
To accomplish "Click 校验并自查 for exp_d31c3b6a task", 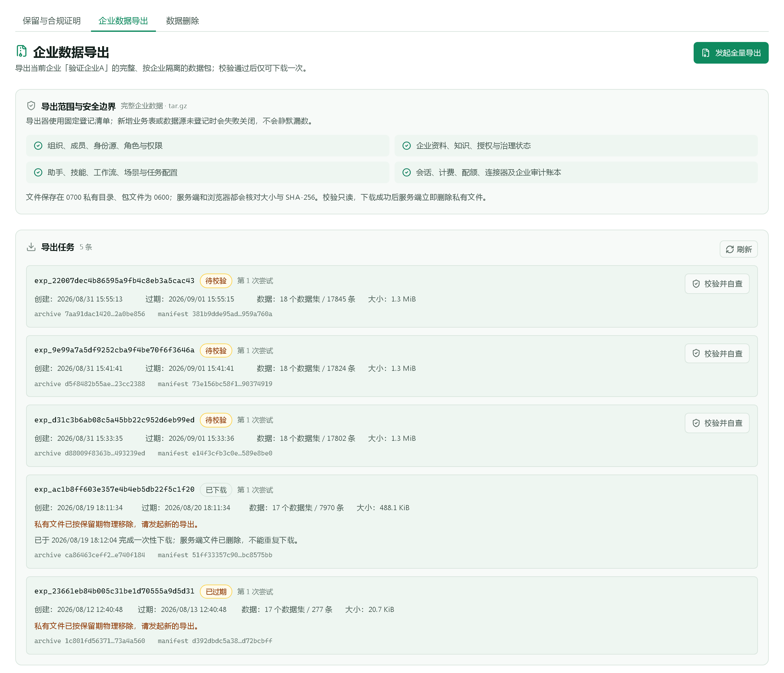I will click(717, 423).
